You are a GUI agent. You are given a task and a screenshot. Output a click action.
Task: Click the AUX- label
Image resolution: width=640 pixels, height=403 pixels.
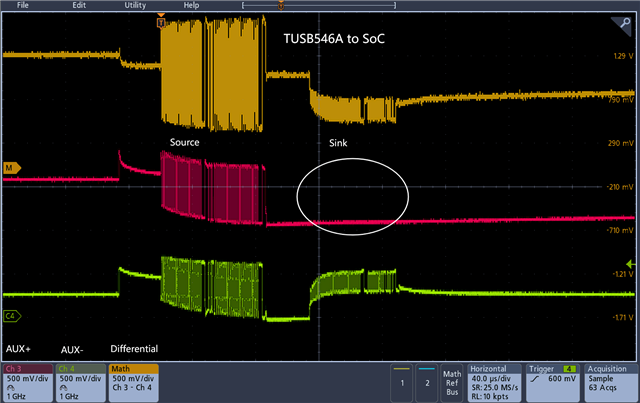coord(72,350)
